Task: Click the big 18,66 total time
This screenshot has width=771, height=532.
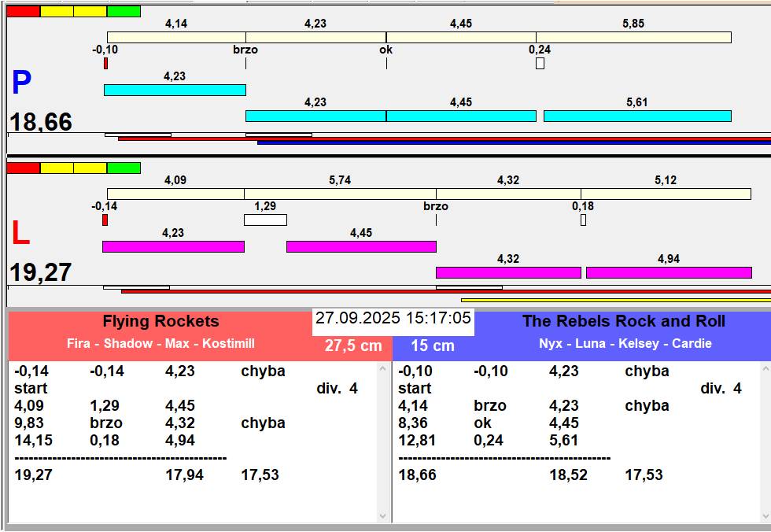Action: [41, 122]
